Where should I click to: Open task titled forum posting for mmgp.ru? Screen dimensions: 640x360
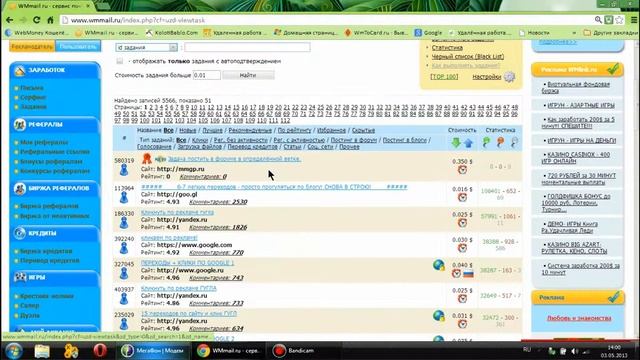[x=234, y=159]
